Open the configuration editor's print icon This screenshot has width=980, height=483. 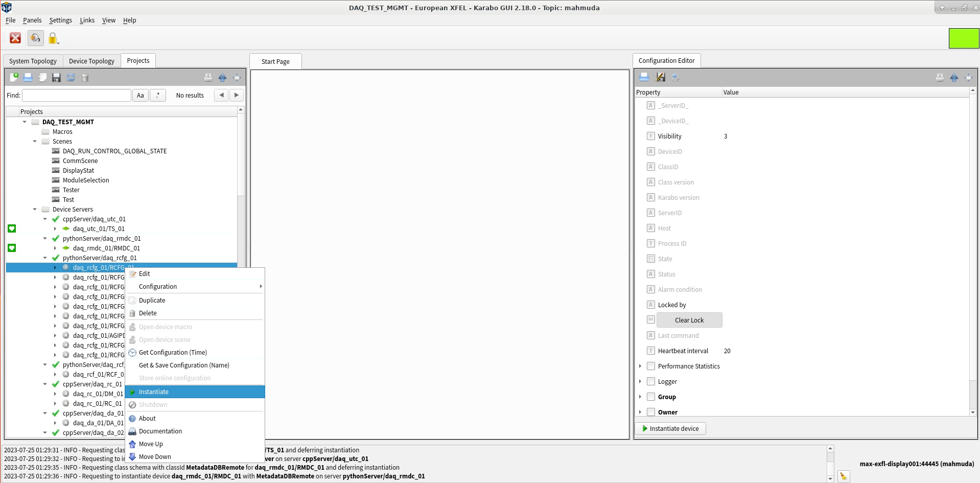pos(644,77)
